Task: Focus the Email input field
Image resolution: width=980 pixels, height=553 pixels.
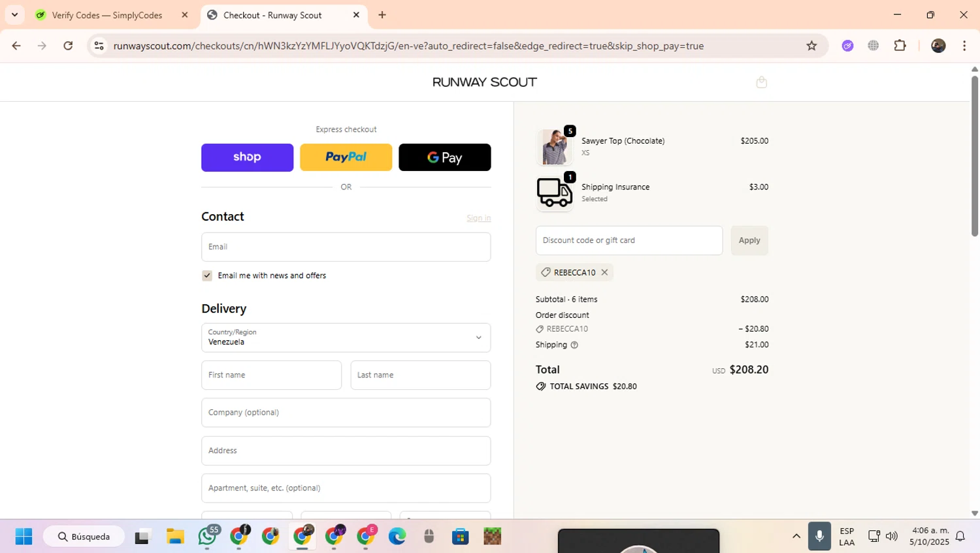Action: point(346,247)
